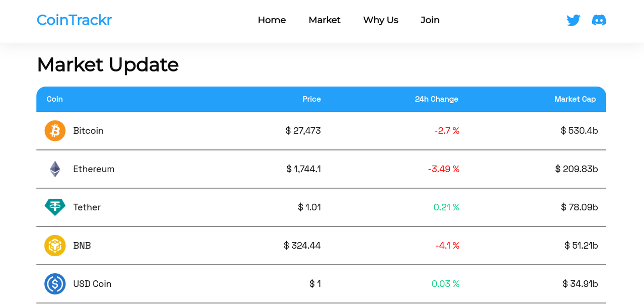Viewport: 644px width, 304px height.
Task: Click the BNB coin icon
Action: pyautogui.click(x=55, y=246)
